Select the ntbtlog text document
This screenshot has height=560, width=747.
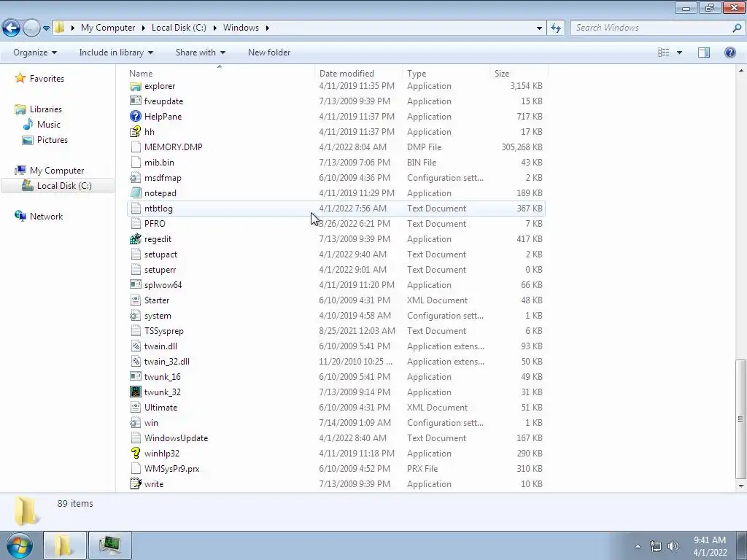coord(336,208)
